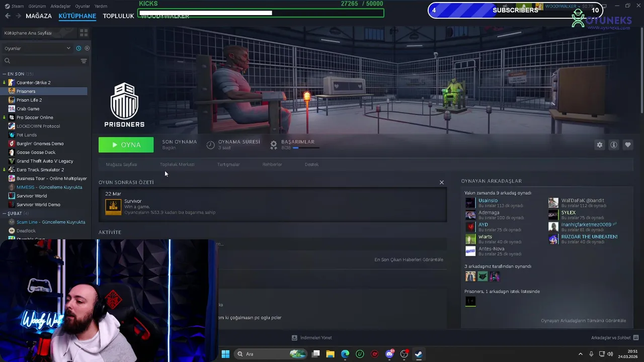The image size is (644, 362).
Task: Select Goose Goose Duck icon
Action: [x=12, y=152]
